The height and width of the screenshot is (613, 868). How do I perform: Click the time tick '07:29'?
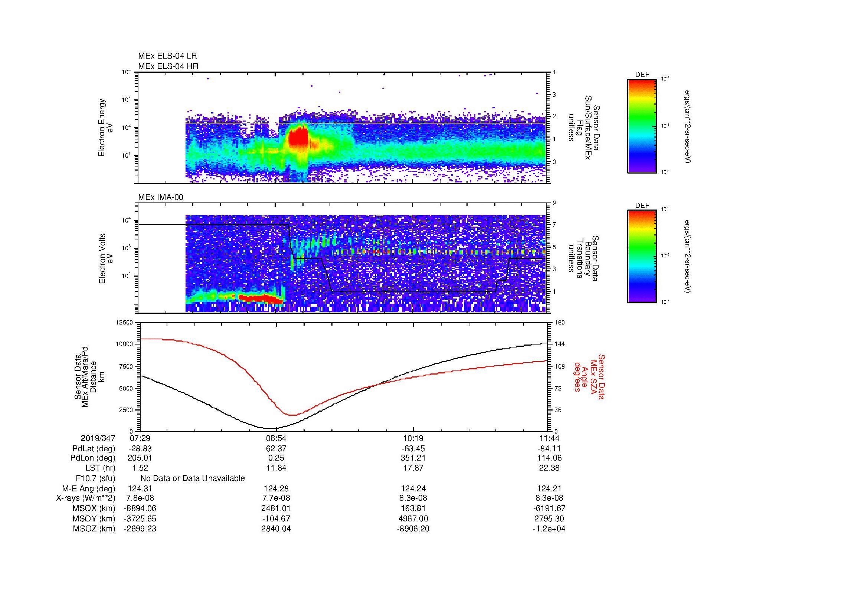pos(140,438)
